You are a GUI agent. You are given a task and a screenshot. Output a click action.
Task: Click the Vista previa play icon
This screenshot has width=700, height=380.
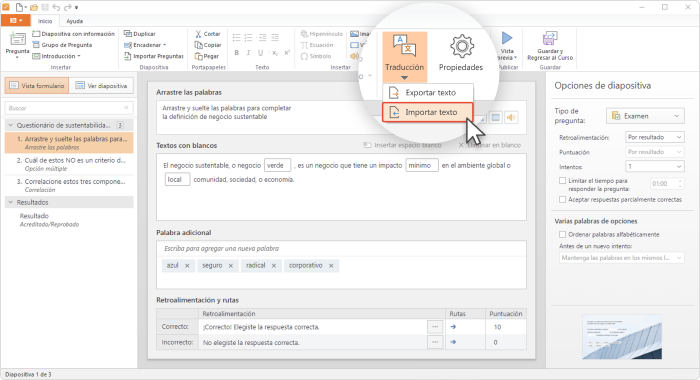coord(507,38)
